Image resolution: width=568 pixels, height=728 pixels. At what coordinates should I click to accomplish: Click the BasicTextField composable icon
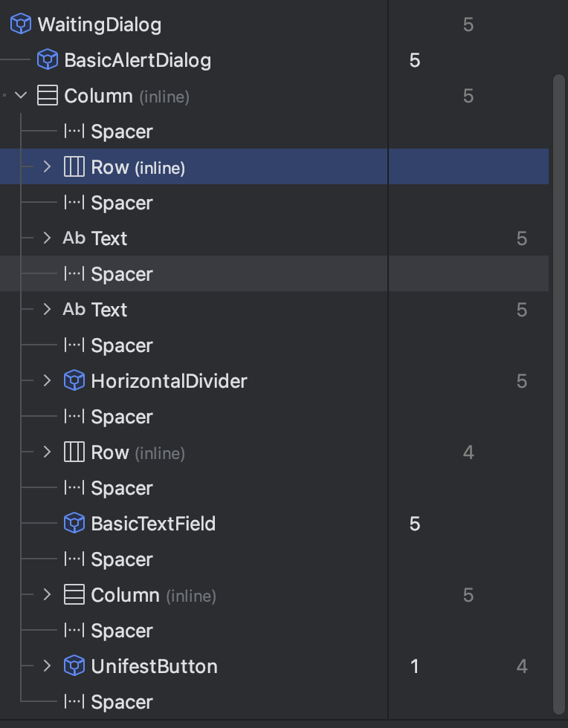(74, 524)
